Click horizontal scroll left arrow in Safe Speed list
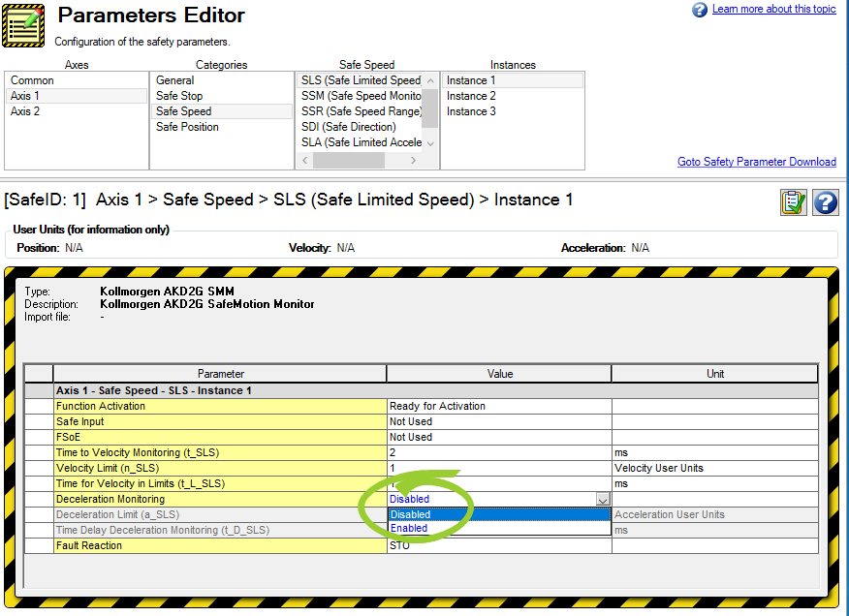This screenshot has width=849, height=616. click(x=305, y=160)
